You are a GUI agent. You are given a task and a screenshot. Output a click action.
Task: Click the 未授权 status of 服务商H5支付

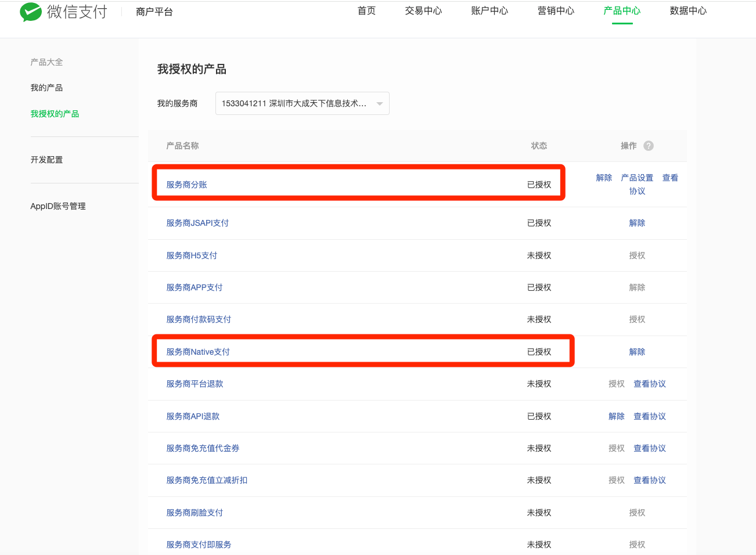coord(539,255)
